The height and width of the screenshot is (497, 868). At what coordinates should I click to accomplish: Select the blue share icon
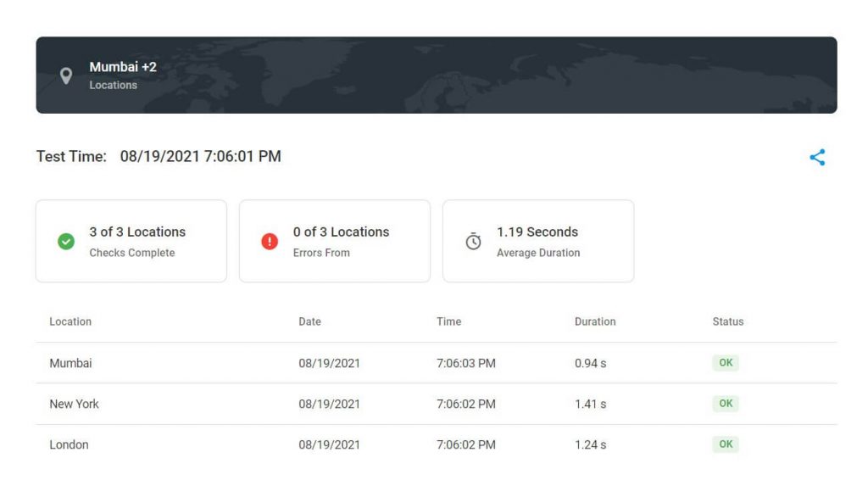pyautogui.click(x=817, y=157)
